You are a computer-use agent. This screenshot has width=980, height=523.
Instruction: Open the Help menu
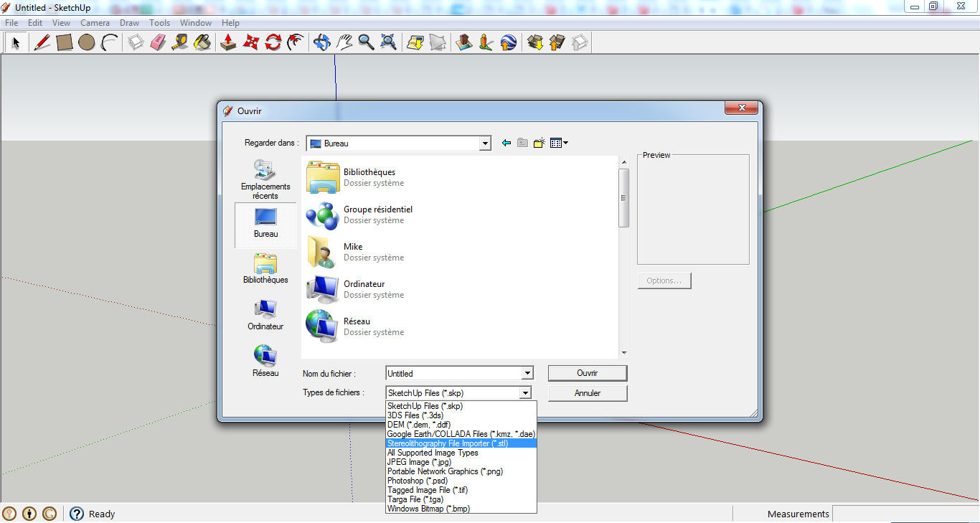tap(230, 23)
